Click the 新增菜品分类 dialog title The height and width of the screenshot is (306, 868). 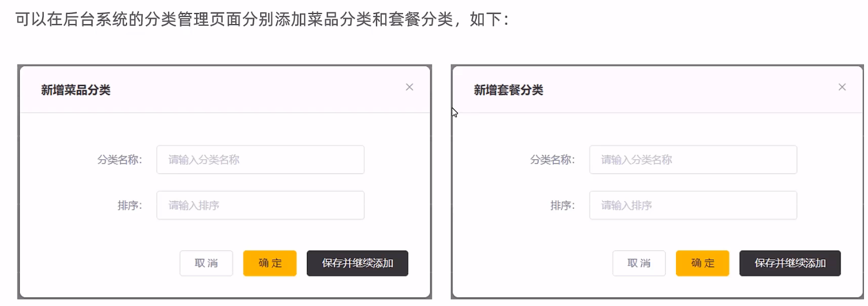(x=76, y=90)
